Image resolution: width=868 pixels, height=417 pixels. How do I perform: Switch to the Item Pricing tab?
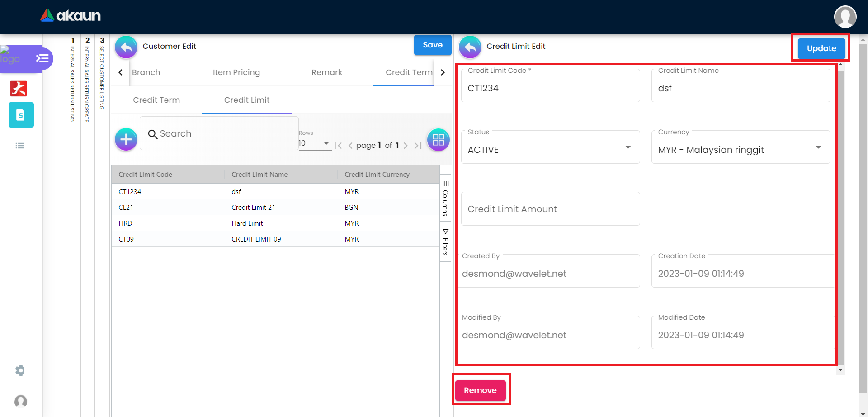click(236, 72)
